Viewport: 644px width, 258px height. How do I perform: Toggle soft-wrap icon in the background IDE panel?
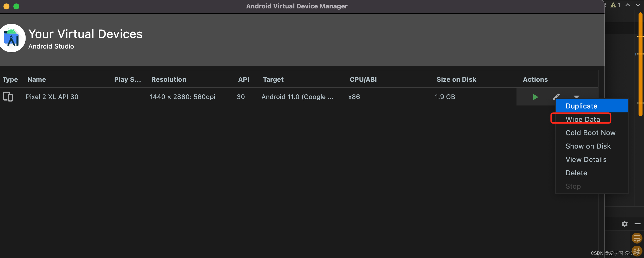[x=637, y=238]
